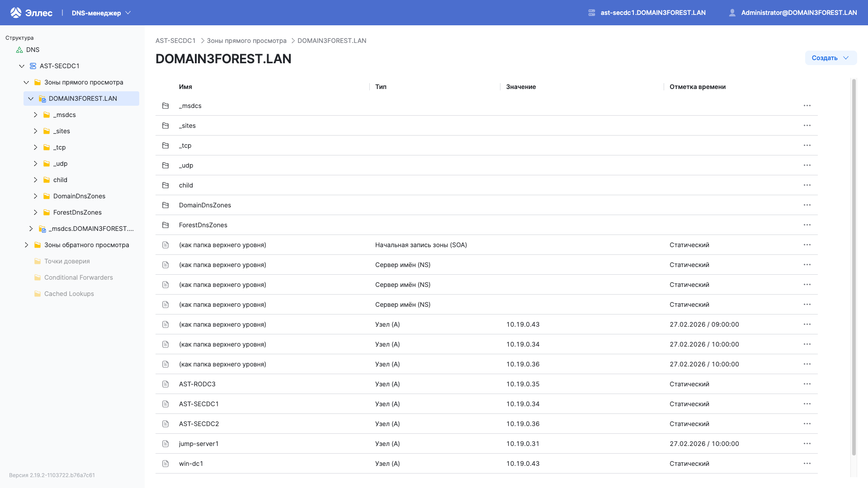This screenshot has height=488, width=868.
Task: Click the server icon before ast-secdc1.DOMAIN3FOREST.LAN
Action: 591,12
